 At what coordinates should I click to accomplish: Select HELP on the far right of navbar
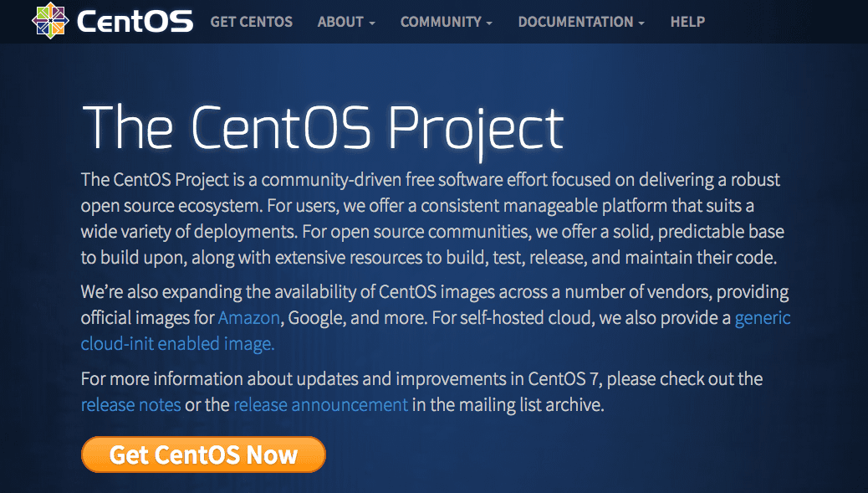coord(687,22)
